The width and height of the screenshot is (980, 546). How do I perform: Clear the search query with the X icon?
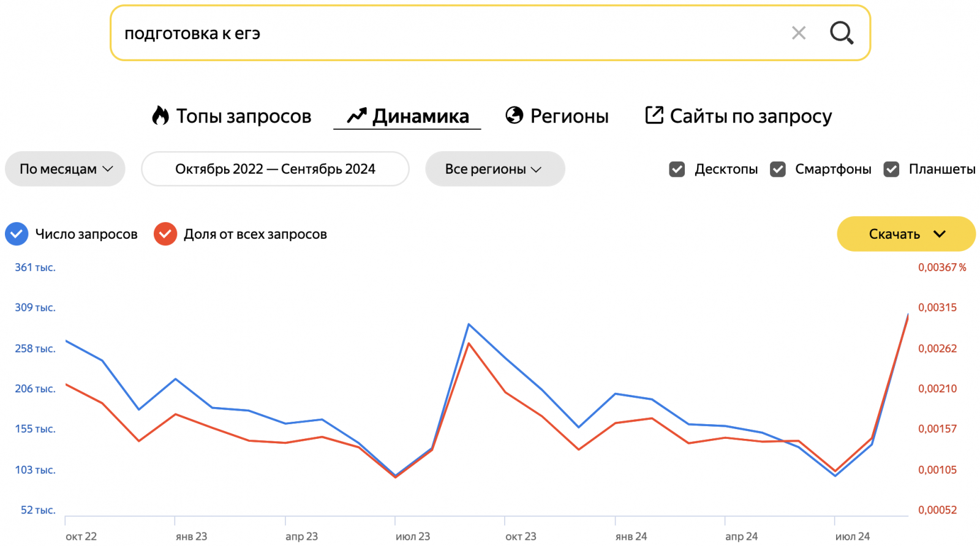[x=798, y=33]
